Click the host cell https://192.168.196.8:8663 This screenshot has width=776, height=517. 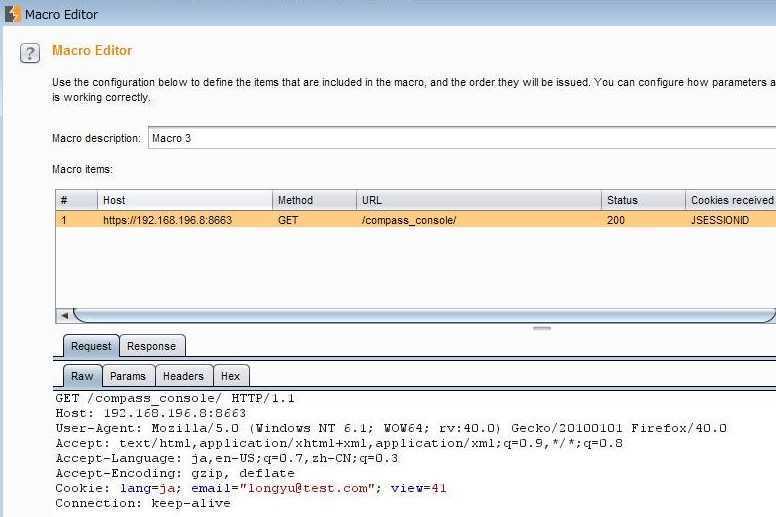coord(167,220)
